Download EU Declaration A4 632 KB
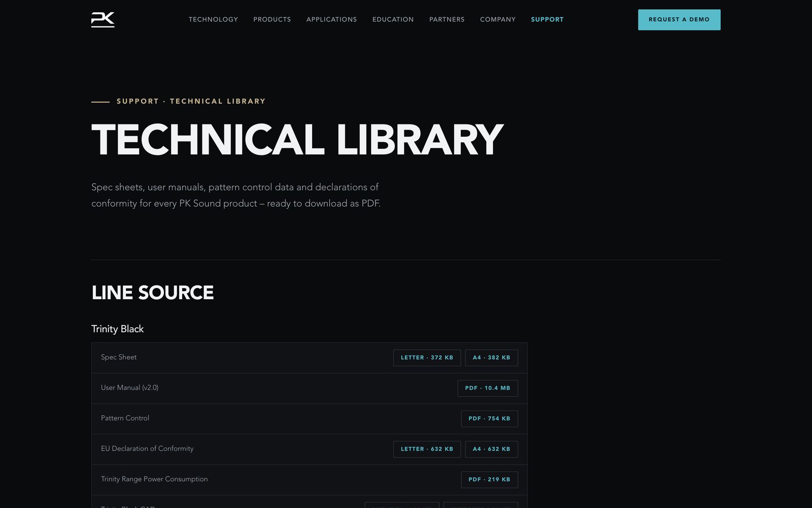Screen dimensions: 812x508 491,449
